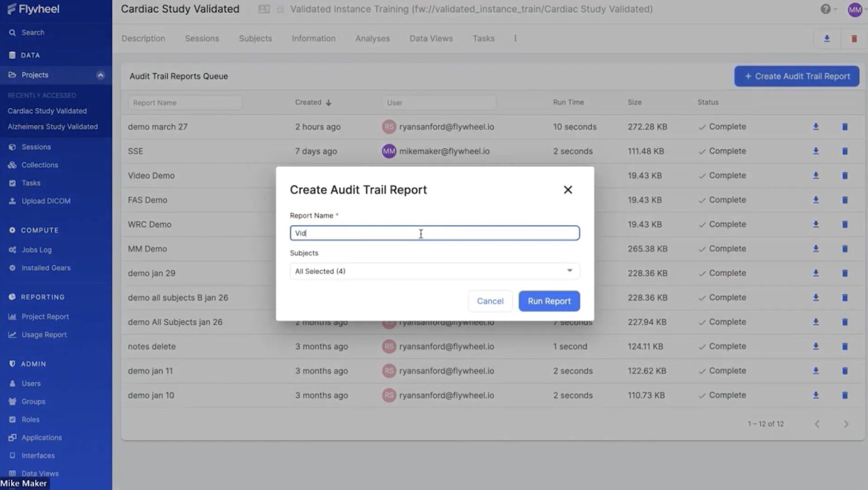Go to next page of reports
Screen dimensions: 868x490
[846, 424]
